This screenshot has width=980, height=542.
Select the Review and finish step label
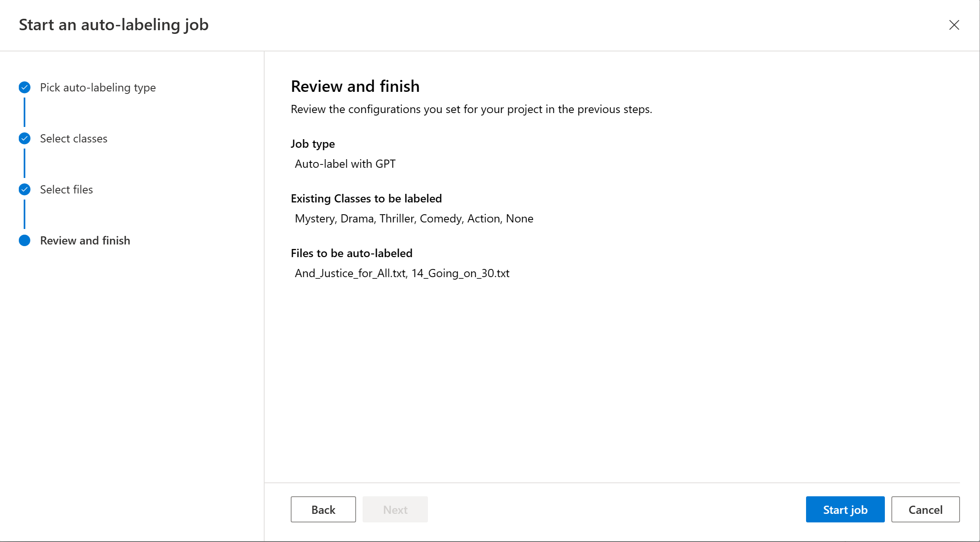tap(85, 240)
